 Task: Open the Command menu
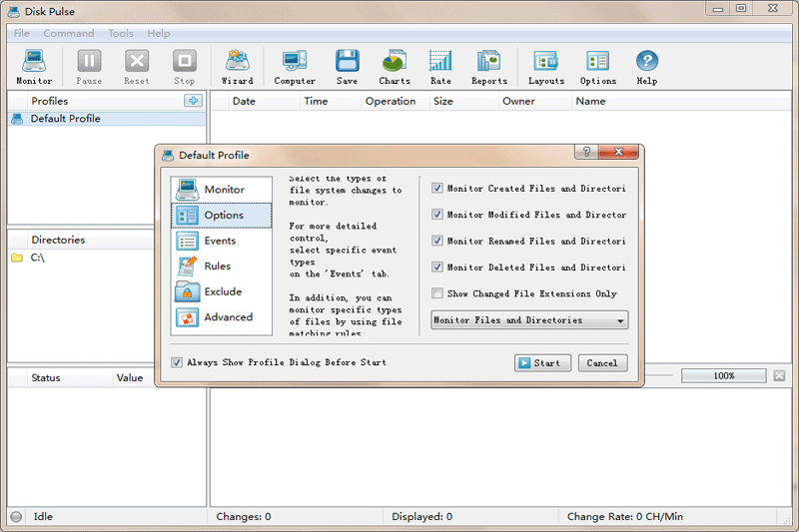pyautogui.click(x=69, y=33)
